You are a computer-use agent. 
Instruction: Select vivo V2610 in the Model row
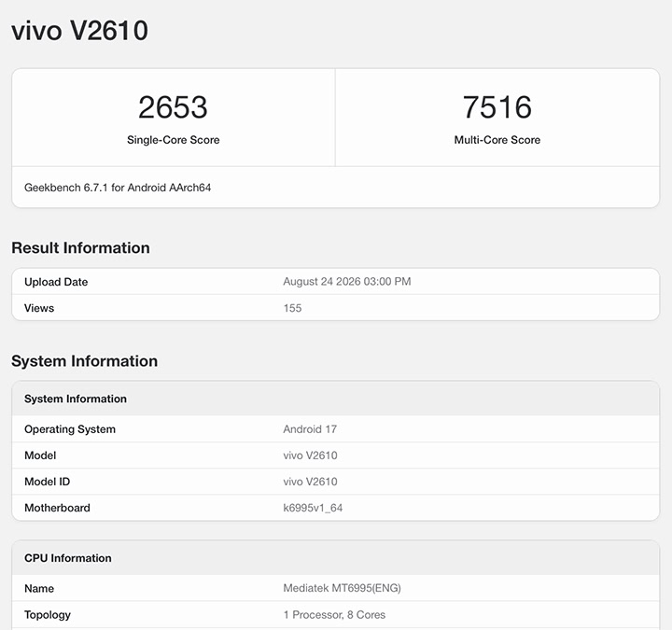310,455
